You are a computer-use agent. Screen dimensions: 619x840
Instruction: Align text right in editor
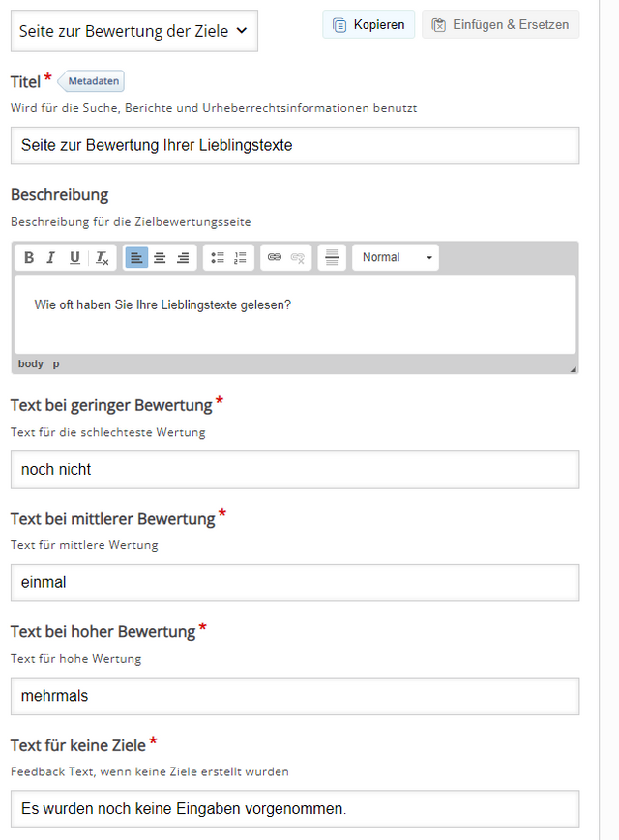(x=183, y=258)
